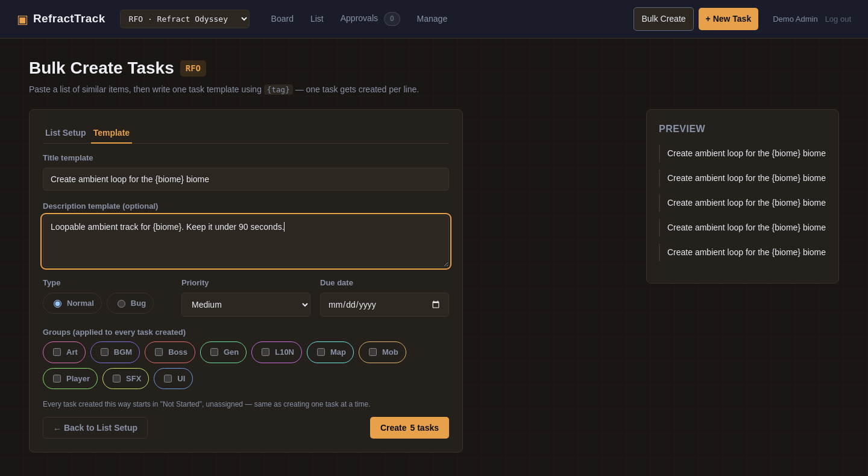Image resolution: width=868 pixels, height=476 pixels.
Task: Click the RefractTrack brand name
Action: coord(69,19)
